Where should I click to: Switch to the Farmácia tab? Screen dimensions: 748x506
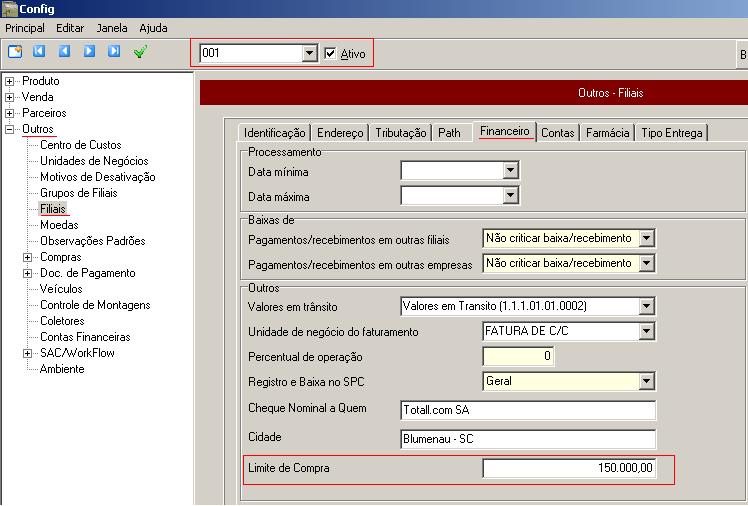coord(607,133)
